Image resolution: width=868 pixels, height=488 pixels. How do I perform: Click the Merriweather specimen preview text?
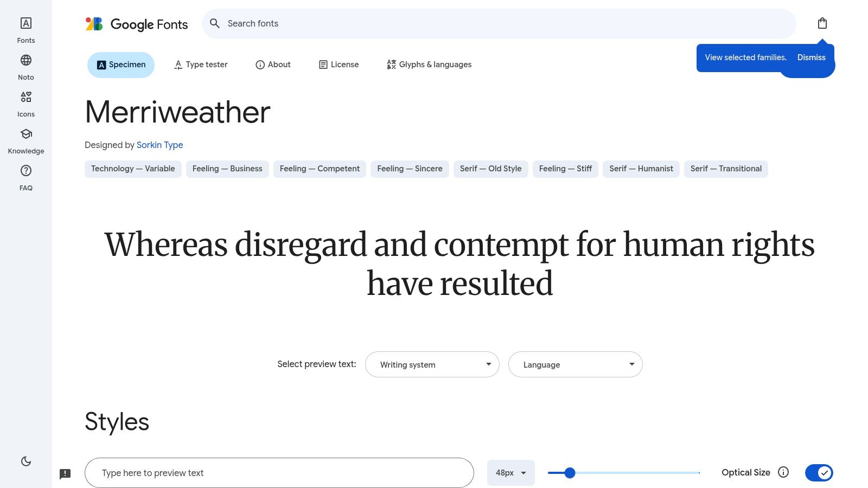tap(459, 264)
